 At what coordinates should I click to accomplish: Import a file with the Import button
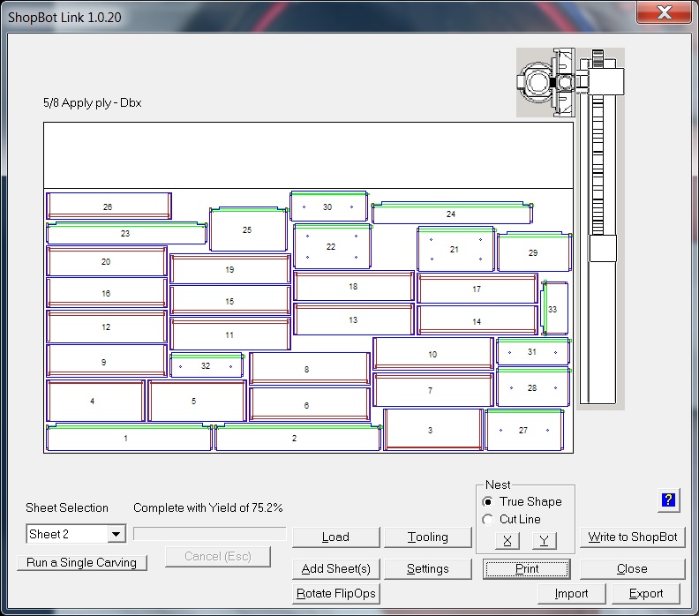pyautogui.click(x=570, y=593)
